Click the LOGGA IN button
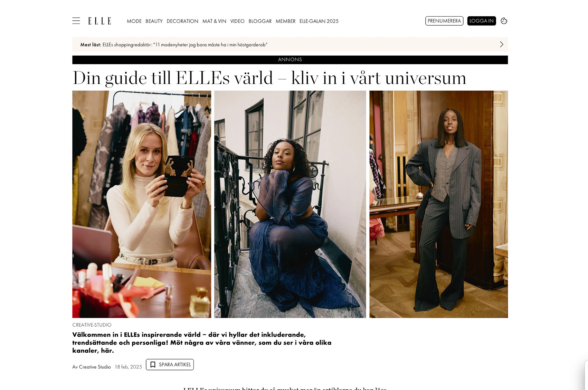 pyautogui.click(x=482, y=21)
